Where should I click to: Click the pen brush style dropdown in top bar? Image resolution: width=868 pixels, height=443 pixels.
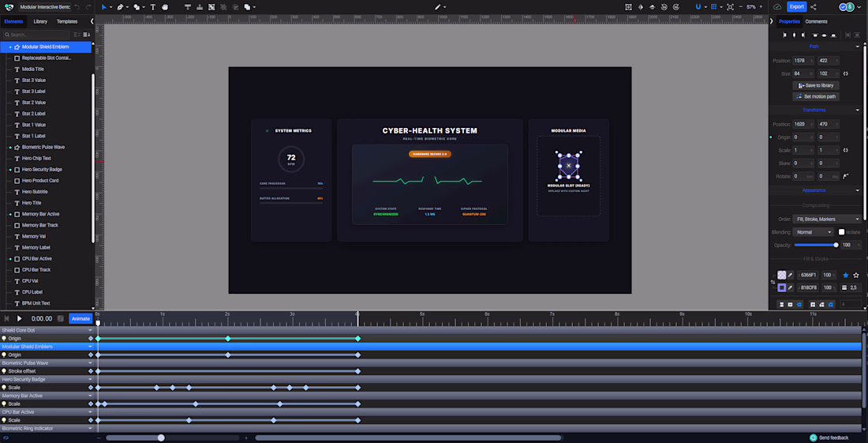coord(440,7)
